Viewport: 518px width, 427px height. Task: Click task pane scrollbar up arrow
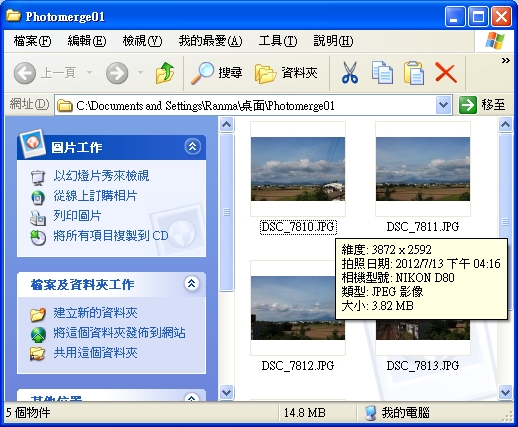(227, 125)
